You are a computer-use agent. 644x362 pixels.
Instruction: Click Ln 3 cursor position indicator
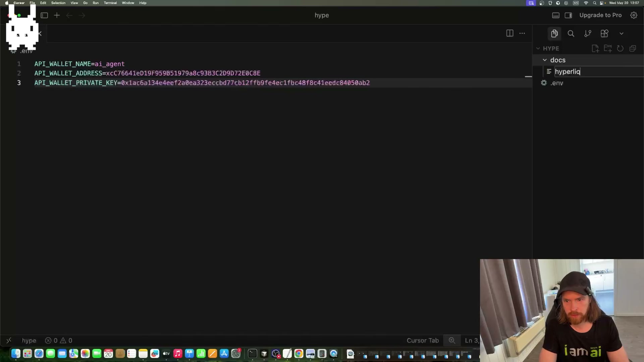472,341
